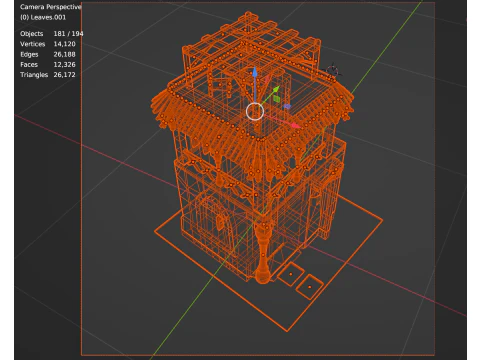
Task: Click the blue Z-axis move gizmo arrow
Action: click(x=255, y=72)
